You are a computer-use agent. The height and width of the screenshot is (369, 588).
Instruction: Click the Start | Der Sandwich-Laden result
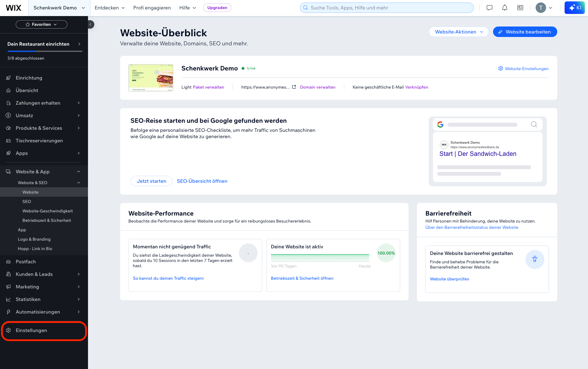tap(478, 154)
